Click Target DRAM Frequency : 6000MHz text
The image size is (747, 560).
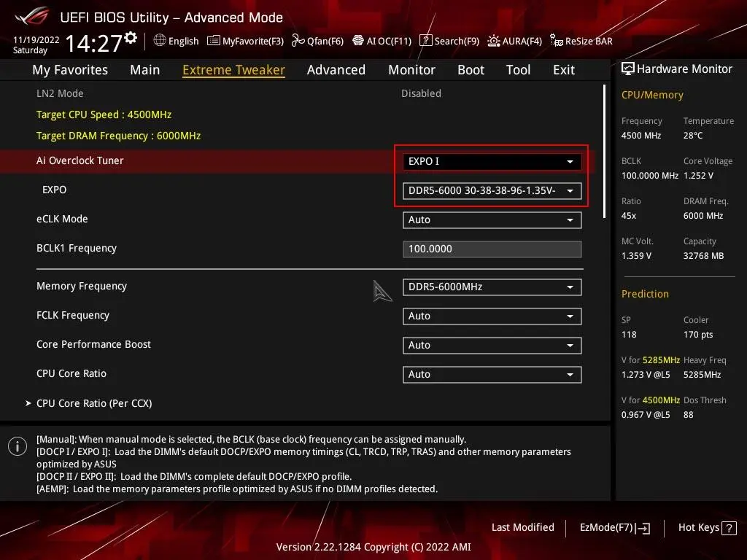click(x=119, y=136)
